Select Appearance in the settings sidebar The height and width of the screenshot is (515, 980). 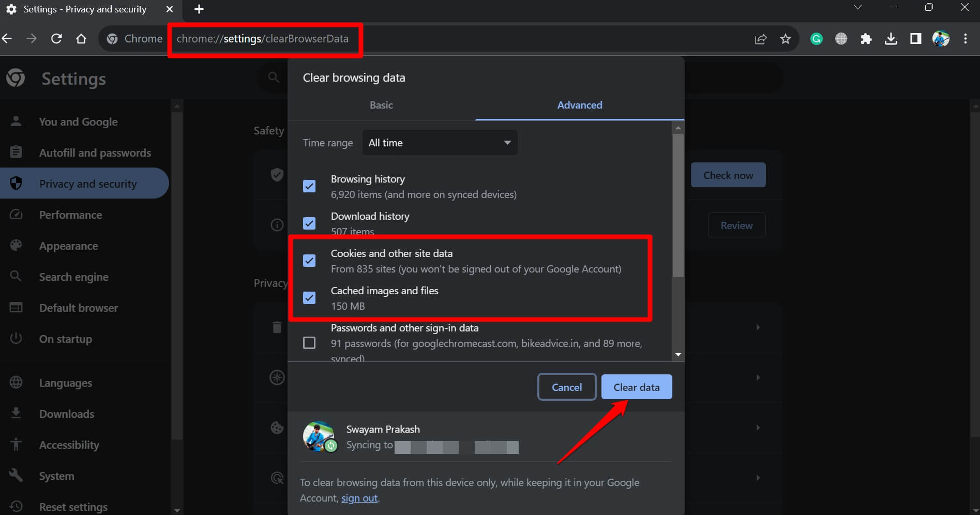pyautogui.click(x=68, y=246)
